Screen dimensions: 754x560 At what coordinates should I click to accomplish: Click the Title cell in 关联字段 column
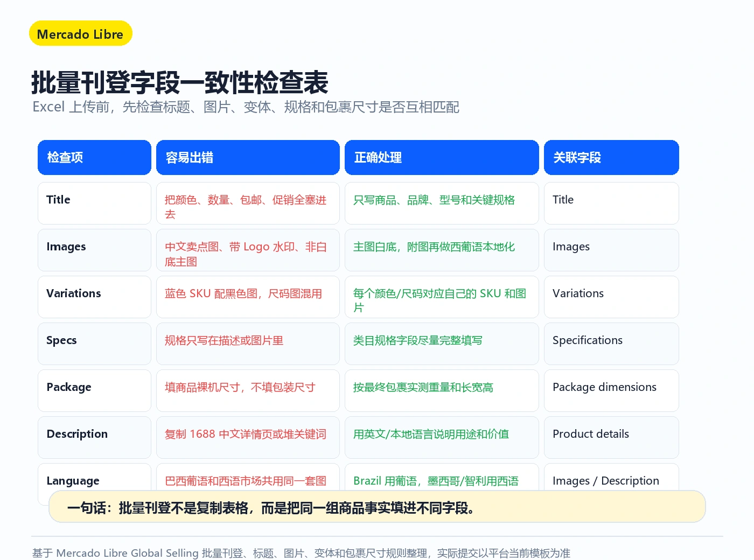[x=611, y=203]
